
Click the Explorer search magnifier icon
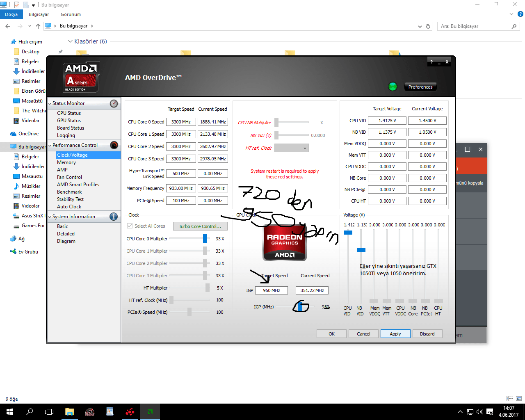tap(514, 26)
